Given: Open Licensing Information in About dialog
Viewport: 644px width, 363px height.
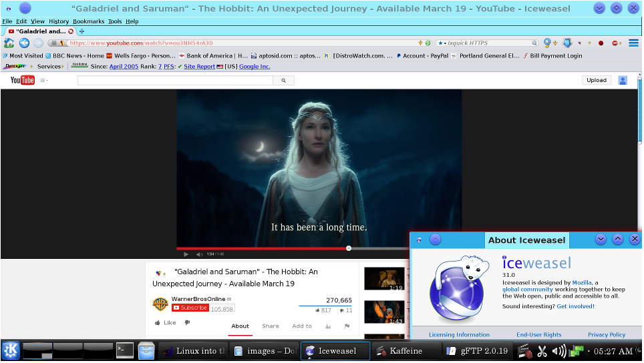Looking at the screenshot, I should pos(459,335).
